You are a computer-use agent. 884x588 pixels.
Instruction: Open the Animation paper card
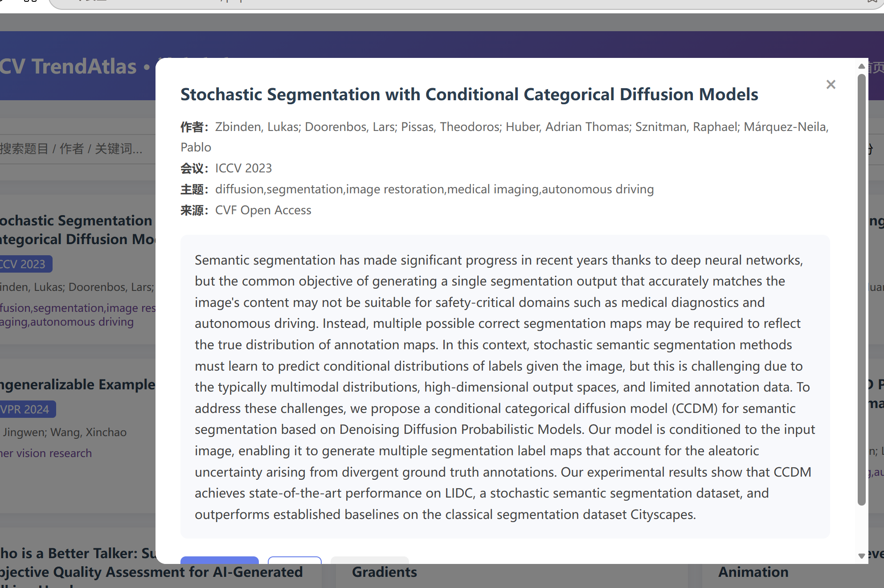point(753,572)
